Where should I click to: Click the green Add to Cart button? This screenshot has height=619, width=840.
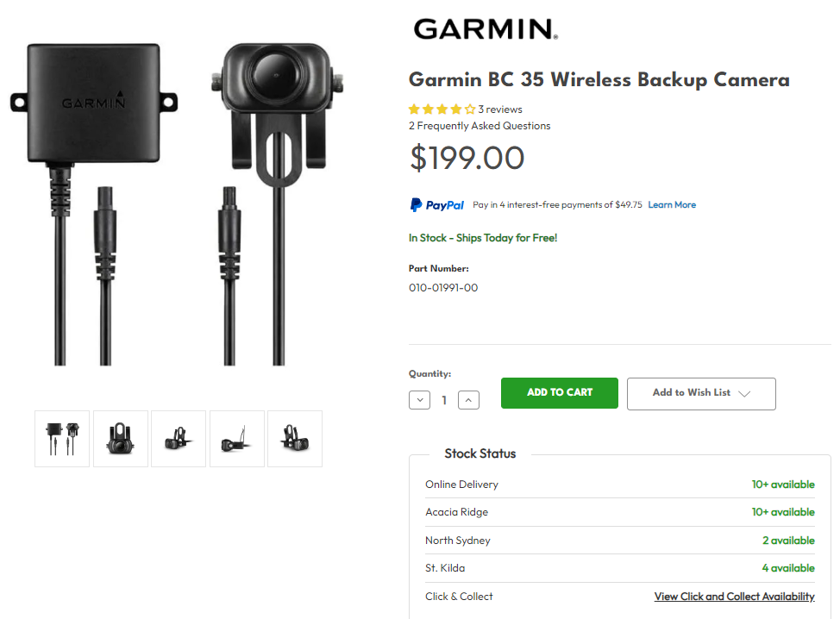(560, 392)
